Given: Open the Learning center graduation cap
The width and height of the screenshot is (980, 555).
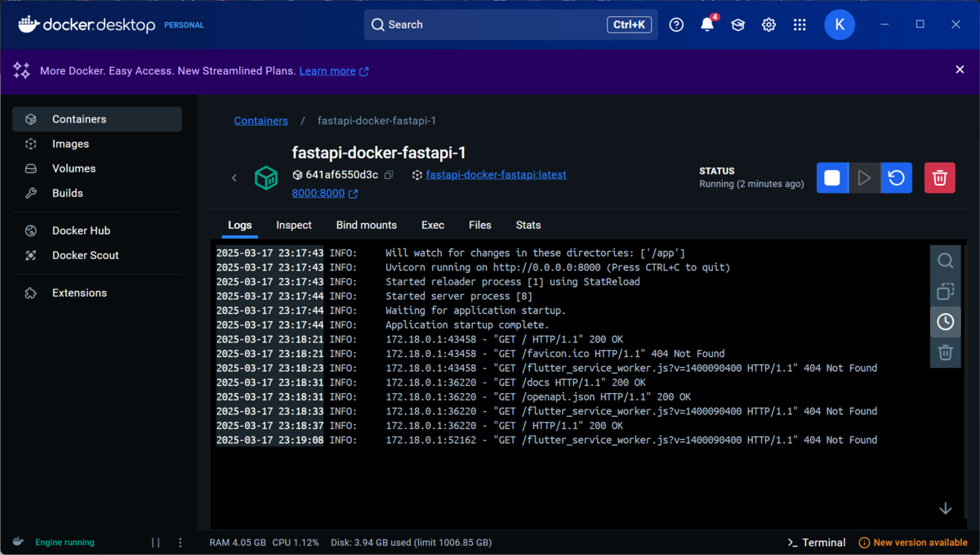Looking at the screenshot, I should point(738,25).
